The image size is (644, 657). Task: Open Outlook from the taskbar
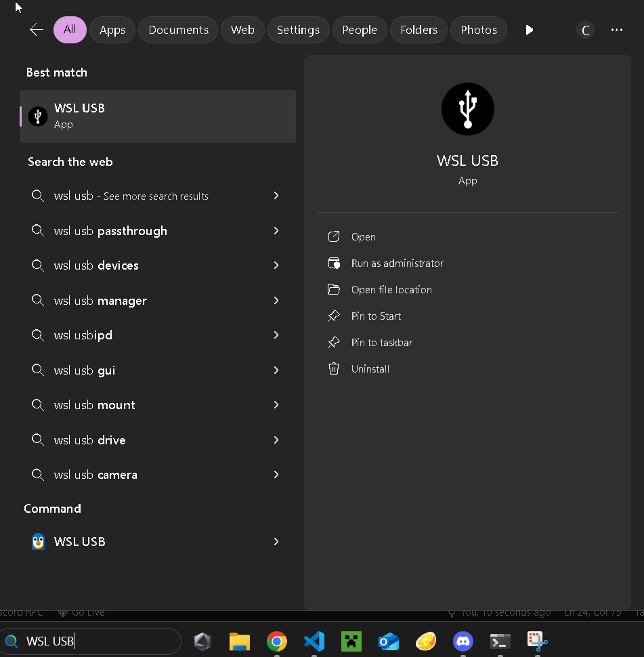[x=388, y=641]
